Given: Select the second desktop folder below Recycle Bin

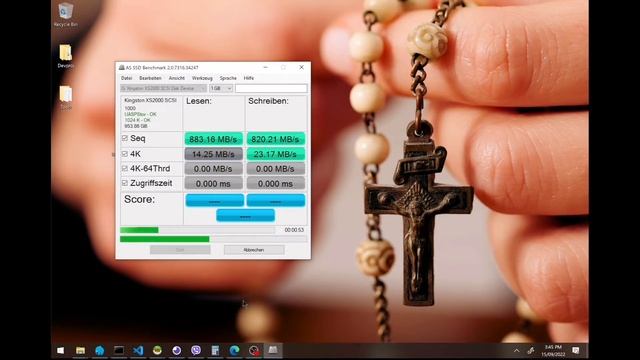Looking at the screenshot, I should click(65, 56).
